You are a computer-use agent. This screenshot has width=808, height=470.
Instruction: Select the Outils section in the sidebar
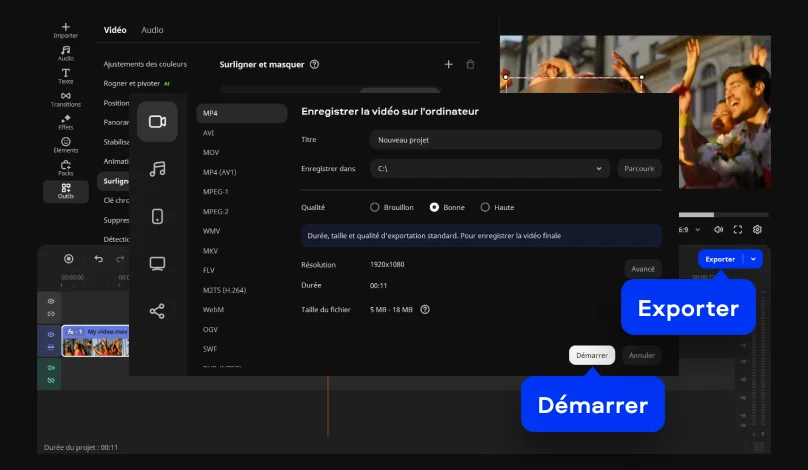(x=65, y=191)
